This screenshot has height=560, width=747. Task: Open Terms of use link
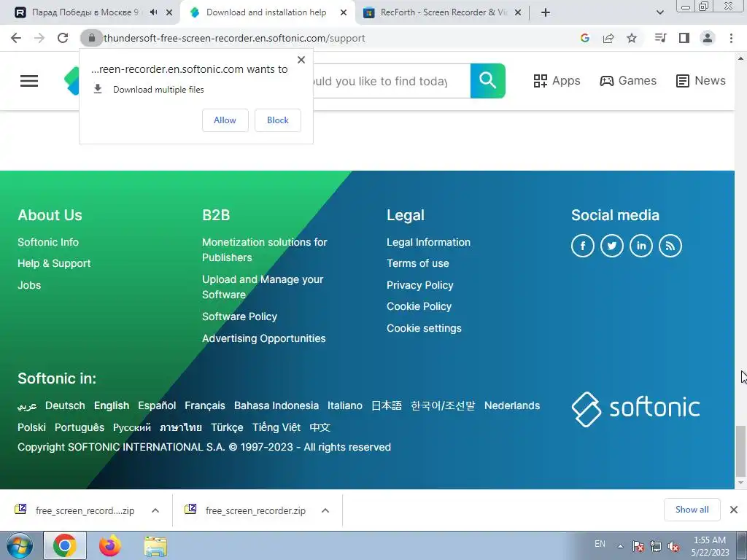click(x=418, y=263)
